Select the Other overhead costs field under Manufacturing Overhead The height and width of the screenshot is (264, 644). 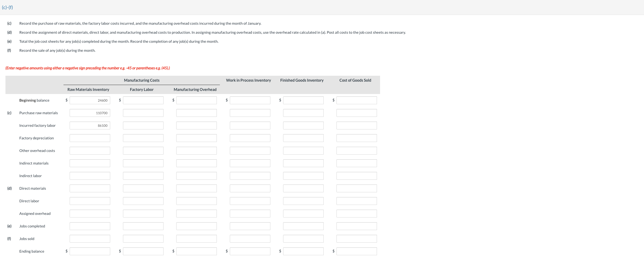pos(196,151)
